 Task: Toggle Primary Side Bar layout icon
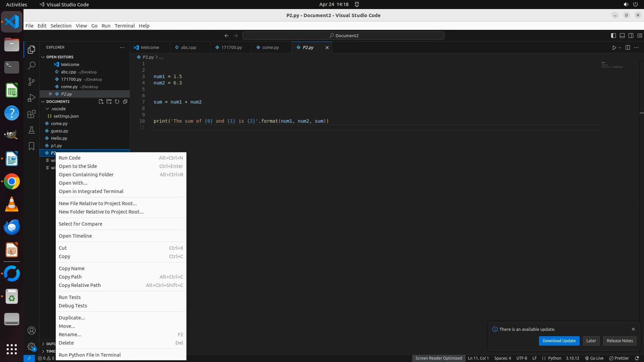tap(613, 36)
